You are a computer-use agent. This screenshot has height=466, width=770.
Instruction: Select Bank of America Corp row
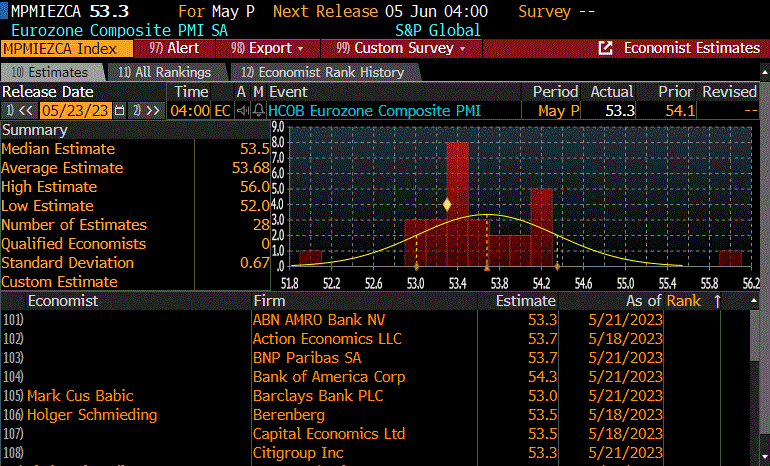coord(376,377)
